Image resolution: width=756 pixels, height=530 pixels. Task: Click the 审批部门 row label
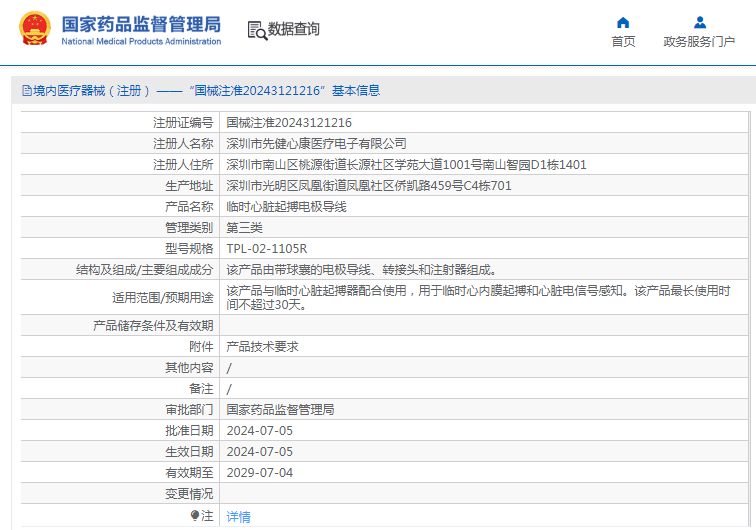[x=189, y=410]
